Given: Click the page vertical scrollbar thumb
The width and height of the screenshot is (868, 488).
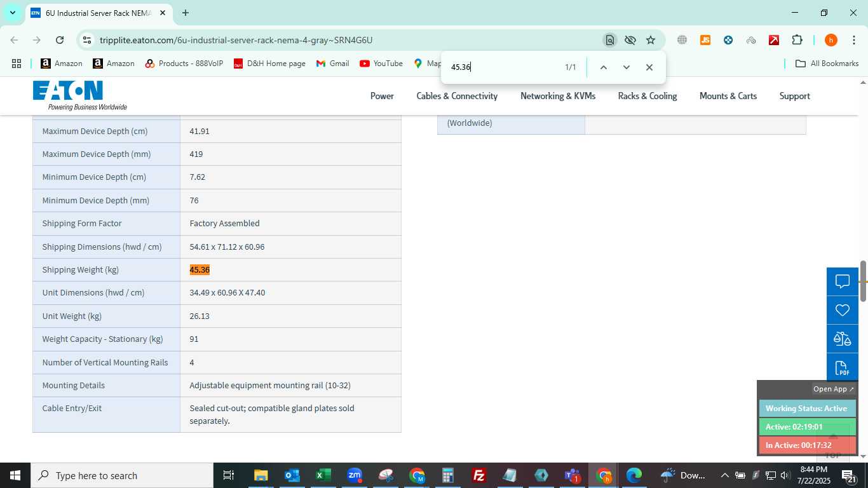Looking at the screenshot, I should (863, 281).
